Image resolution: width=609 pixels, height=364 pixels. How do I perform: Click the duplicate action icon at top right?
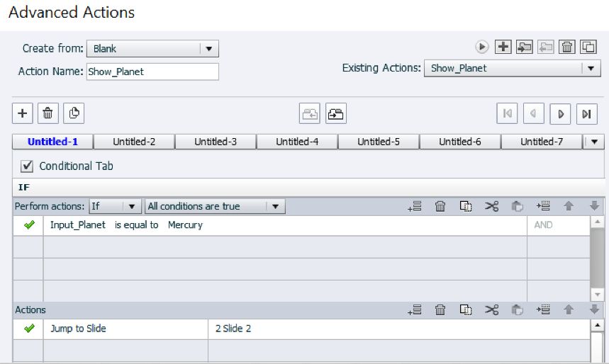click(x=588, y=47)
